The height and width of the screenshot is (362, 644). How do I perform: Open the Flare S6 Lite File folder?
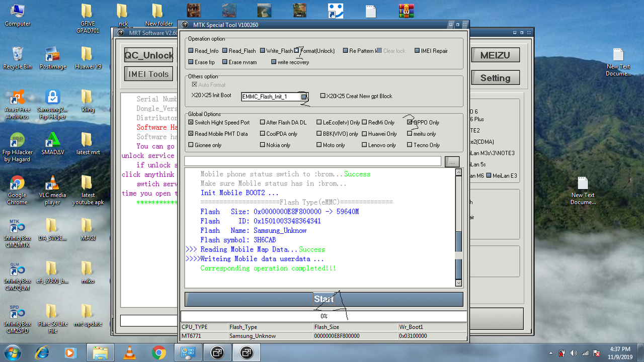pos(52,319)
